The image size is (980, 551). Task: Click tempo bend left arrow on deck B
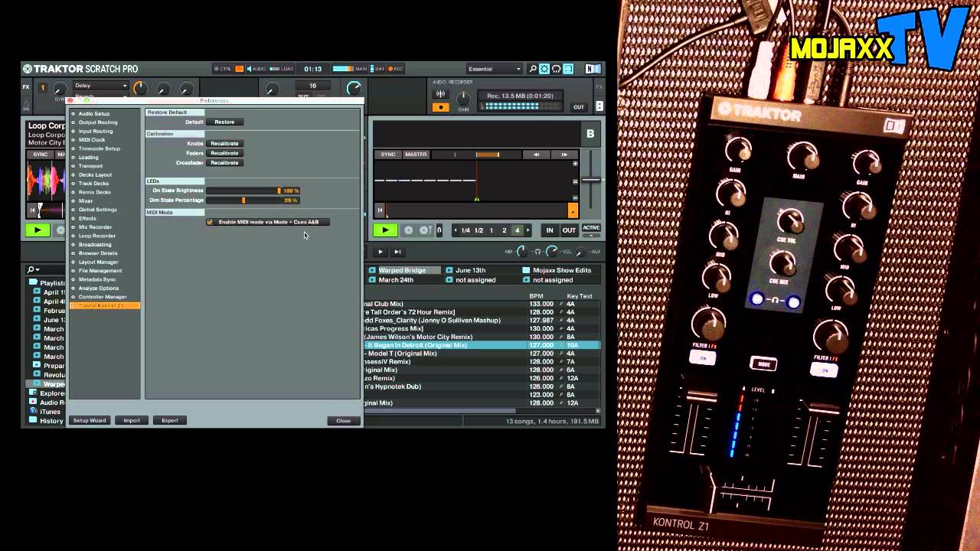[x=536, y=155]
